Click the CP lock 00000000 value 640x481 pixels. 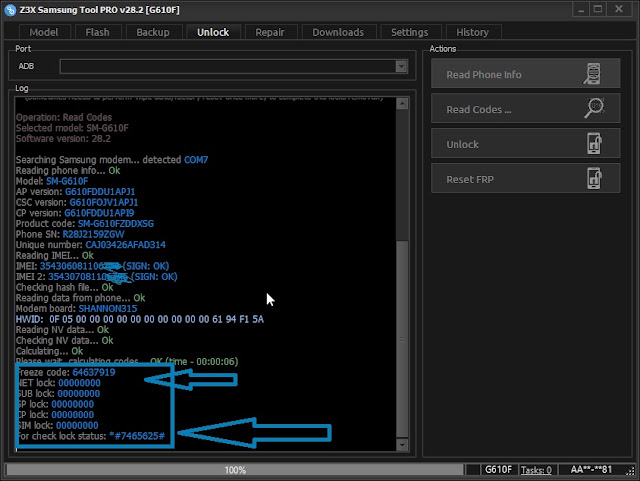tap(73, 415)
